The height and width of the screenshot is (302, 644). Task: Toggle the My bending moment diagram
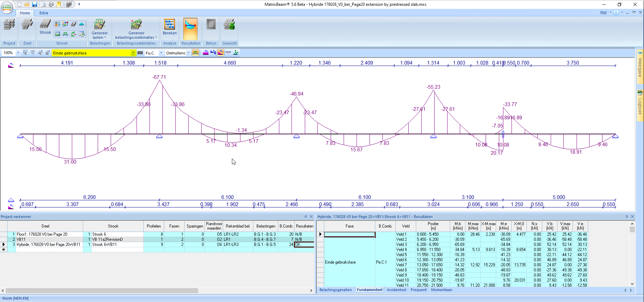point(221,53)
